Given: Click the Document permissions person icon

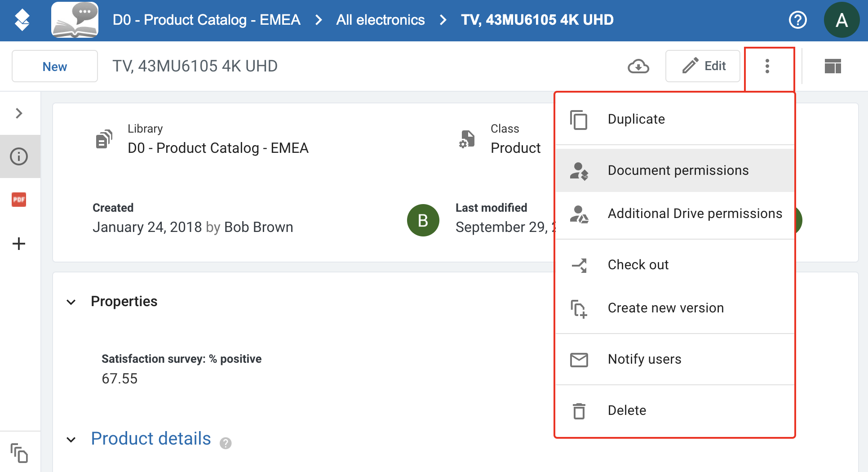Looking at the screenshot, I should point(579,171).
